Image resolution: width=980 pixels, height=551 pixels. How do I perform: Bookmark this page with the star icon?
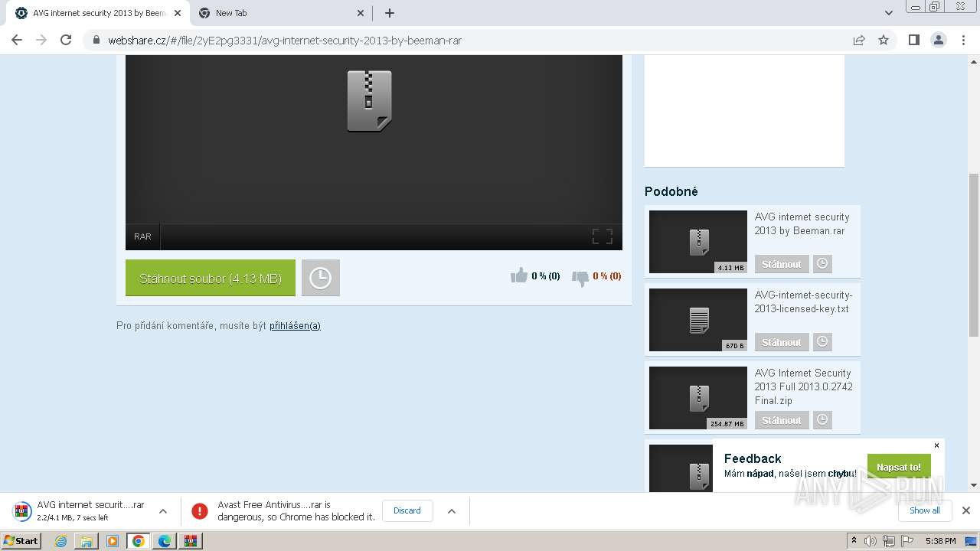(884, 40)
